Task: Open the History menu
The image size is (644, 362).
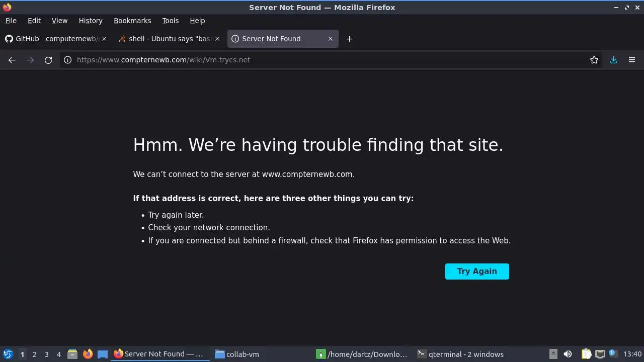Action: pyautogui.click(x=91, y=21)
